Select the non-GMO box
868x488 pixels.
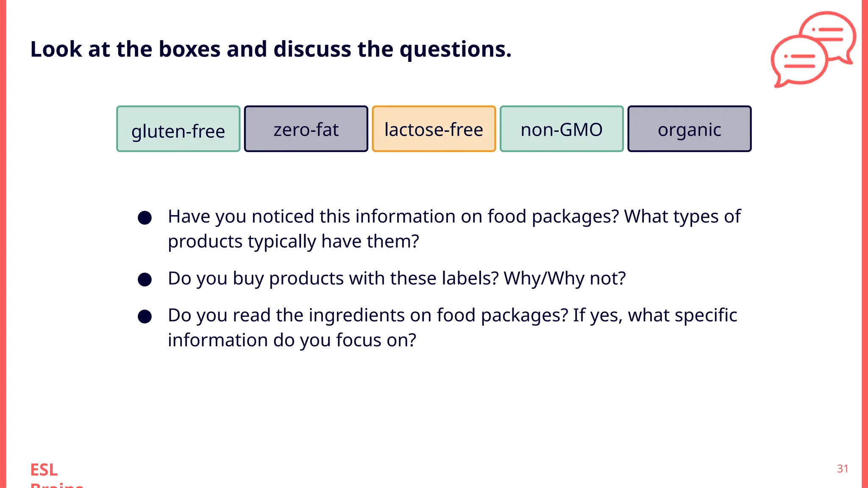tap(562, 129)
